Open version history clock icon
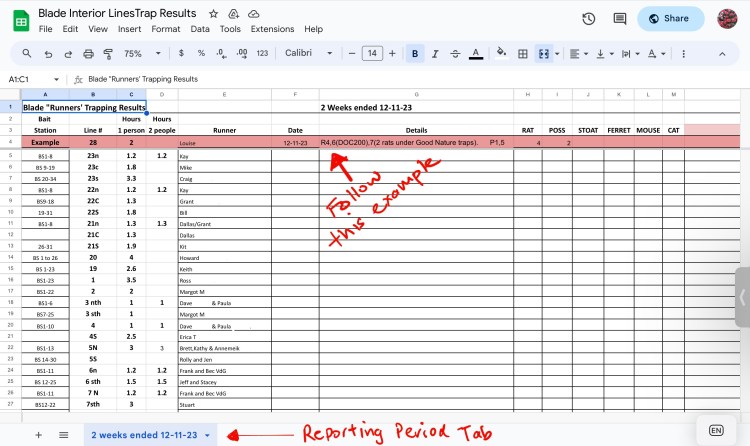The height and width of the screenshot is (446, 750). pyautogui.click(x=589, y=18)
